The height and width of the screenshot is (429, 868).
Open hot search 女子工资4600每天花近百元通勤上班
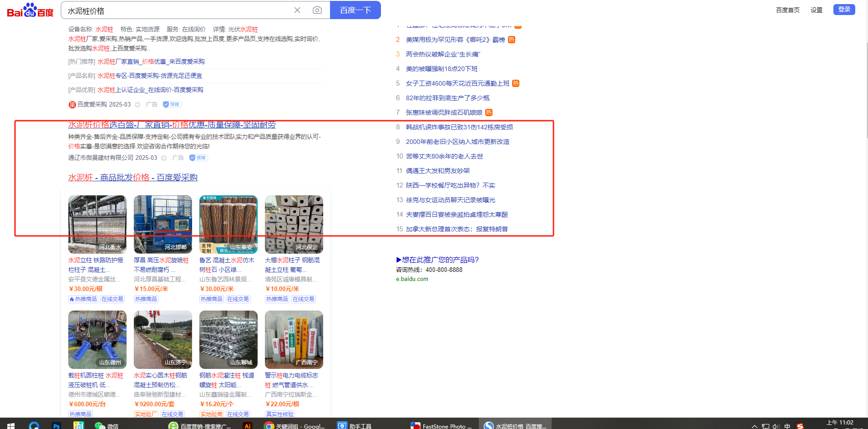pos(457,83)
